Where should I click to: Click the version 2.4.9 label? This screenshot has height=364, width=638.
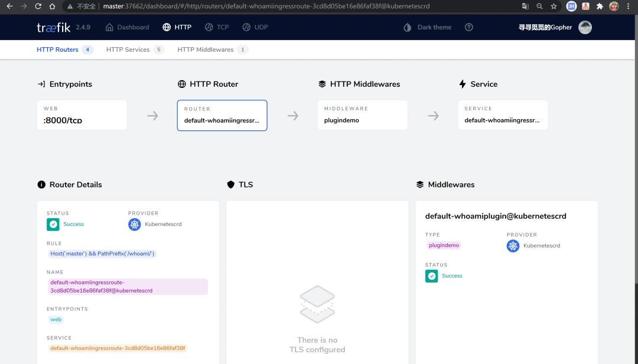[83, 27]
